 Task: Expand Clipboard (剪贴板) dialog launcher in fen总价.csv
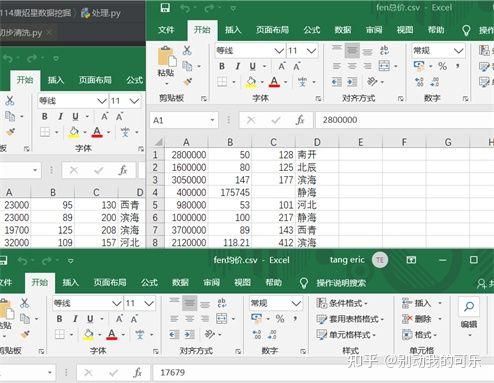[x=204, y=98]
